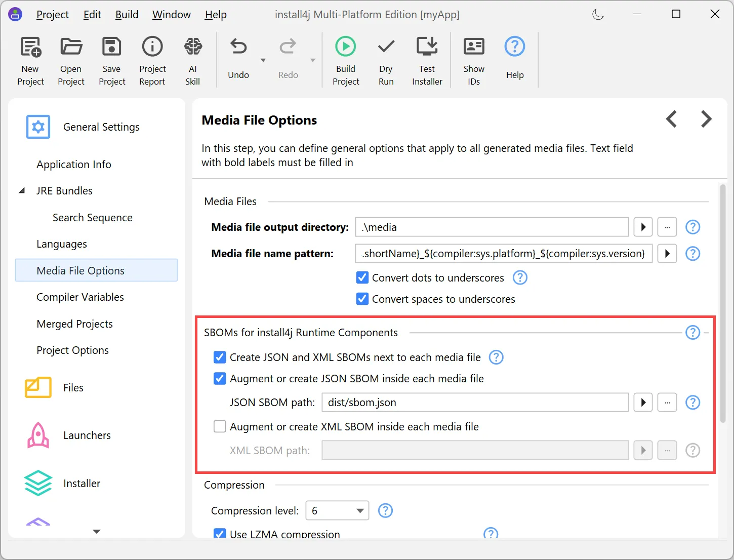The height and width of the screenshot is (560, 734).
Task: Open variable selector for Media file output directory
Action: [643, 227]
